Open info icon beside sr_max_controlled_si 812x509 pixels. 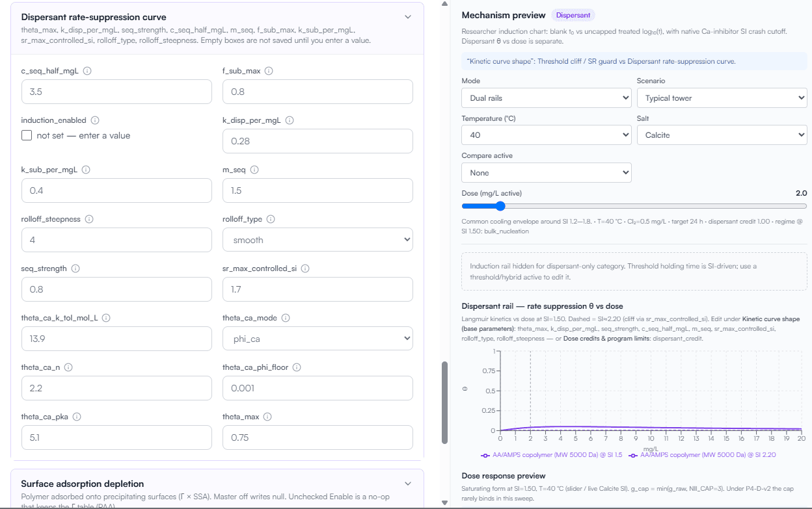(x=305, y=268)
